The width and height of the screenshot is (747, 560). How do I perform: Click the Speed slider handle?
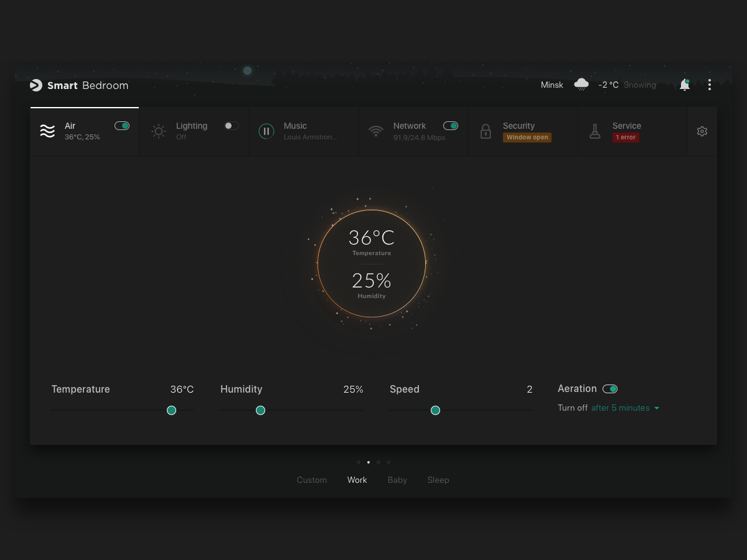point(435,410)
